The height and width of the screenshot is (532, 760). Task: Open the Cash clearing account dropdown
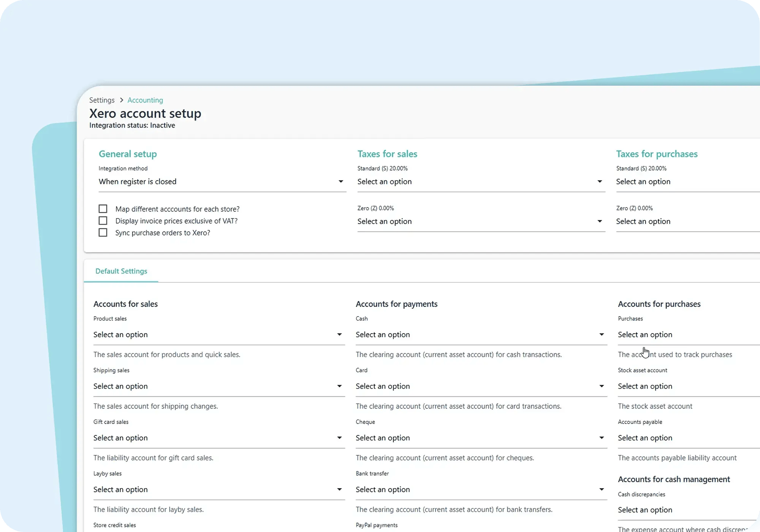[x=602, y=334]
